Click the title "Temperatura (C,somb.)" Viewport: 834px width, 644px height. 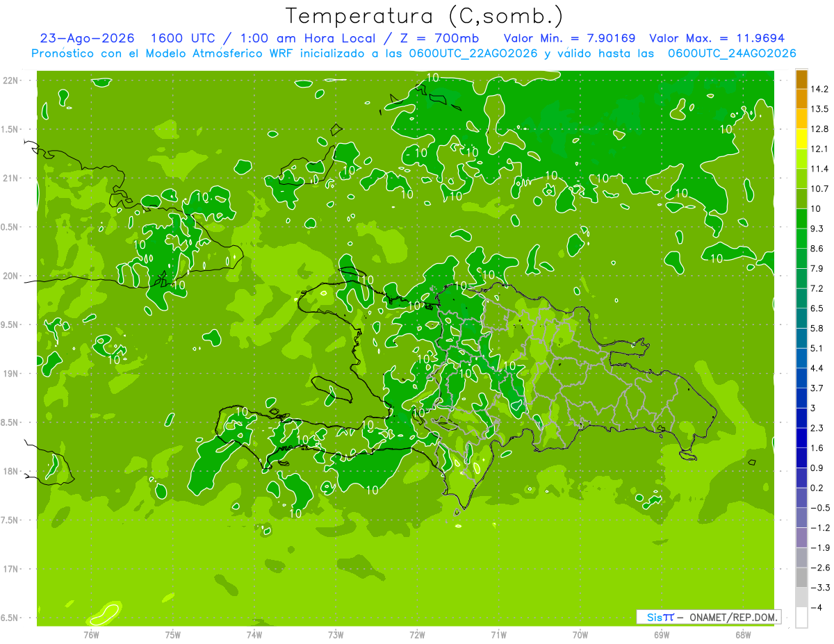[425, 15]
